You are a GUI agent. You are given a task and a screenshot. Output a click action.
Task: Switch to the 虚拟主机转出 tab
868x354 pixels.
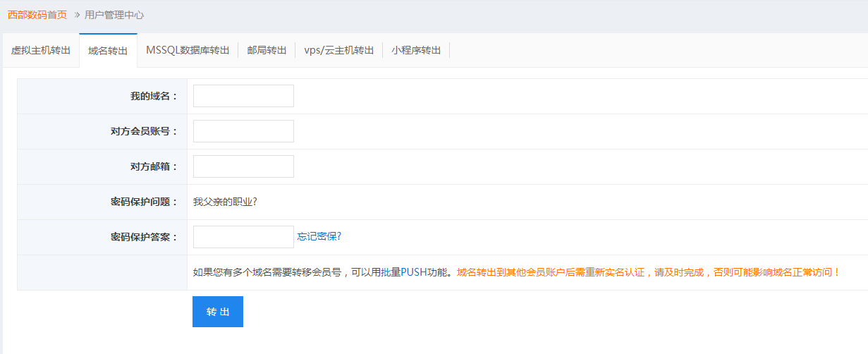pyautogui.click(x=41, y=51)
